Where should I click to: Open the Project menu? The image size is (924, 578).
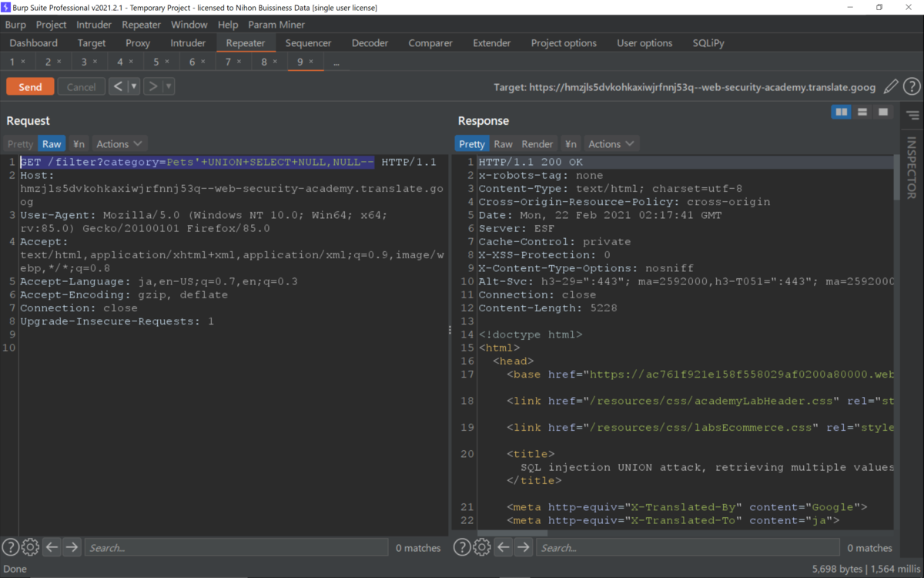click(x=52, y=25)
